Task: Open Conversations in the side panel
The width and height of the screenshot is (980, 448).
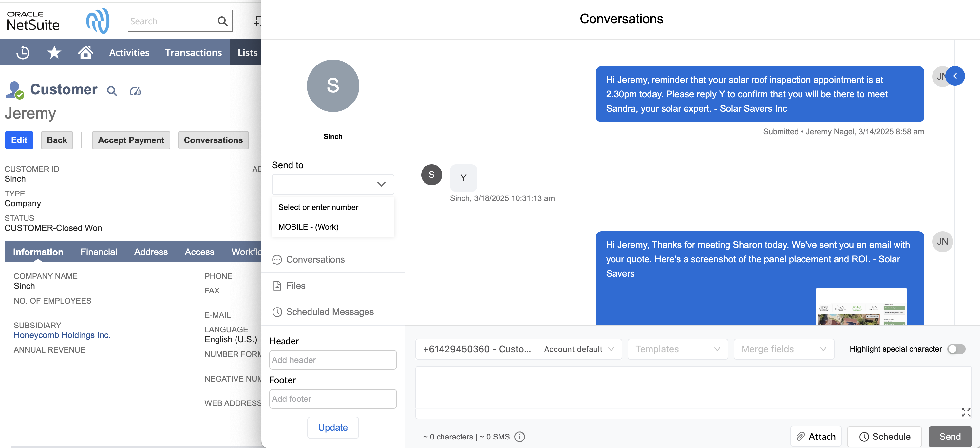Action: 333,260
